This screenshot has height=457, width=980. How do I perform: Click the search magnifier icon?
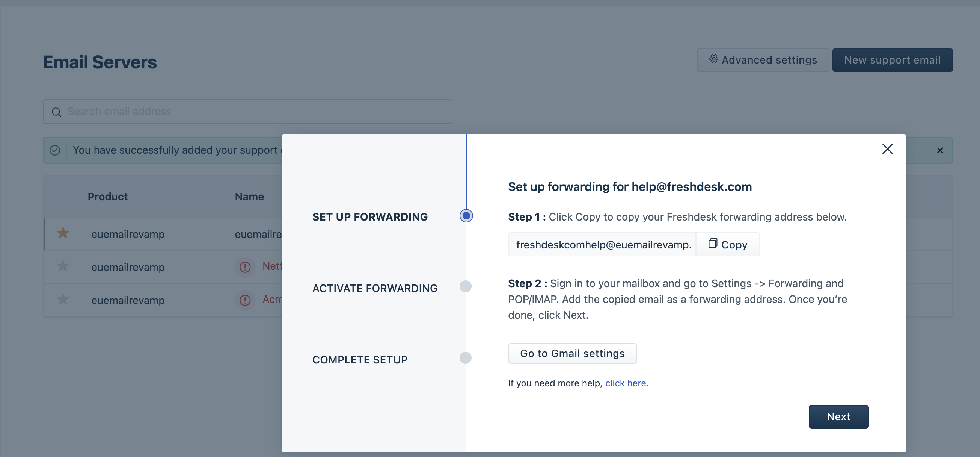pyautogui.click(x=56, y=112)
